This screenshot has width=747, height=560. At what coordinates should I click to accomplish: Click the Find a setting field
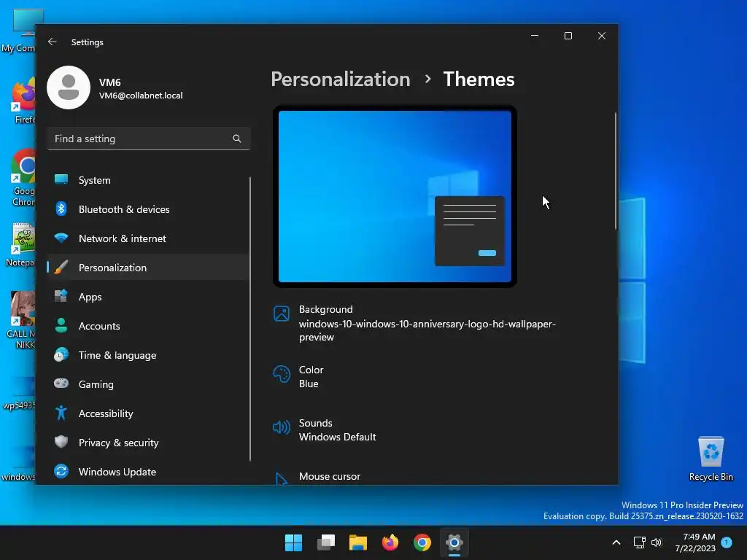148,139
